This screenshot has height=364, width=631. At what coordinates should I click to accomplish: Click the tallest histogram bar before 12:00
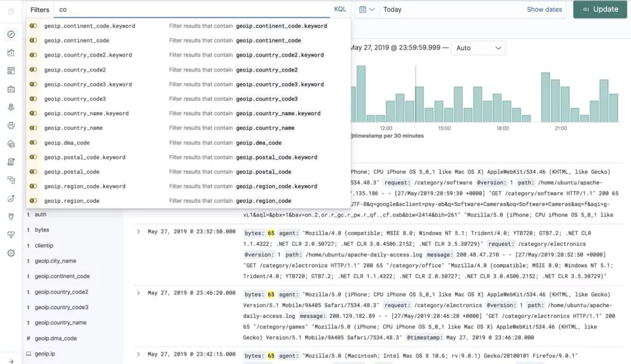coord(361,94)
